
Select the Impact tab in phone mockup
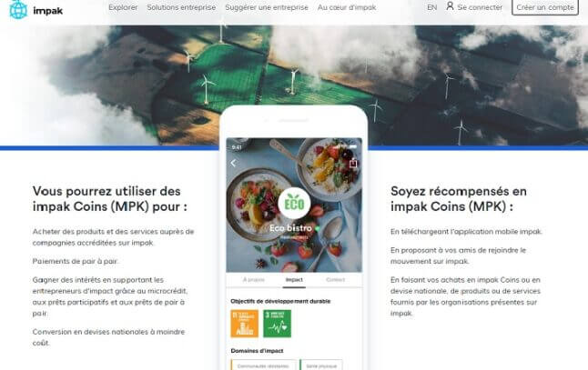pos(294,280)
